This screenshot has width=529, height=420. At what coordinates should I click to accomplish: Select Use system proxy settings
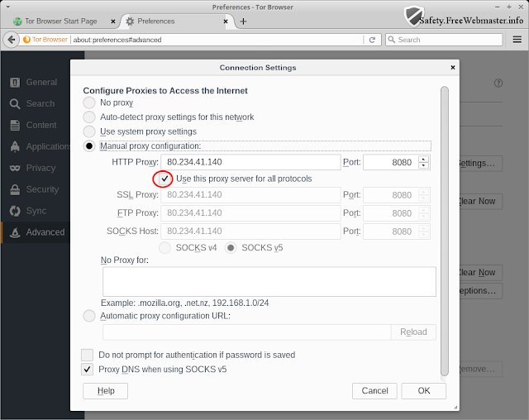tap(89, 131)
